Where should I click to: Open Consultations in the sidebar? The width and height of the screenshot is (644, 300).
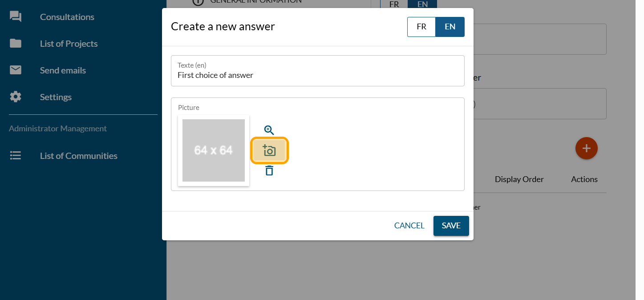pos(67,17)
